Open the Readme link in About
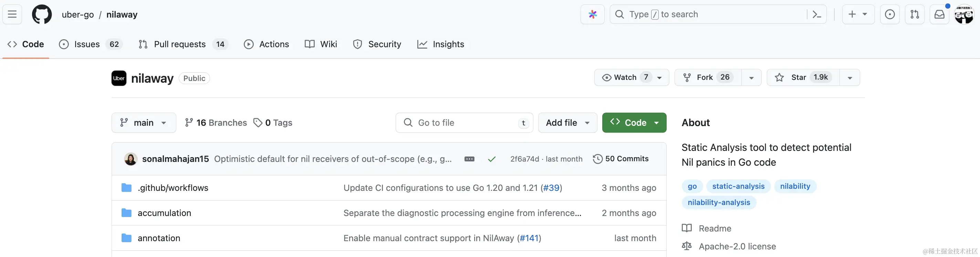Screen dimensions: 980x257 [715, 228]
